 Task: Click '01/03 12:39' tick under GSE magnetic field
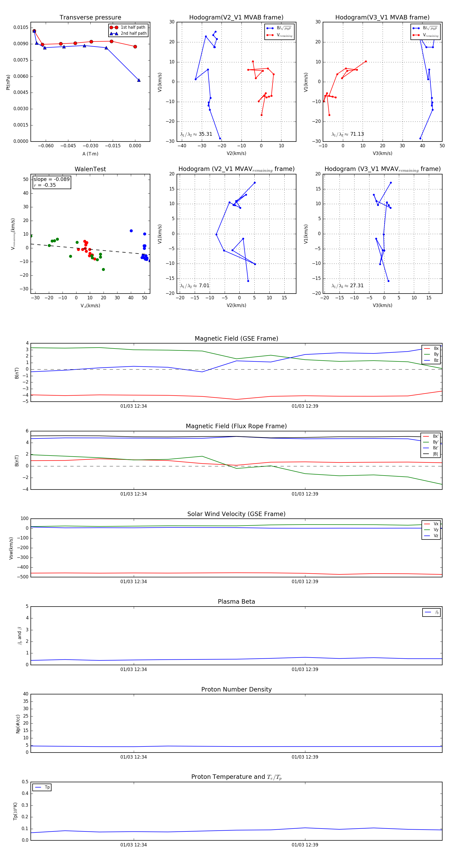tap(305, 406)
